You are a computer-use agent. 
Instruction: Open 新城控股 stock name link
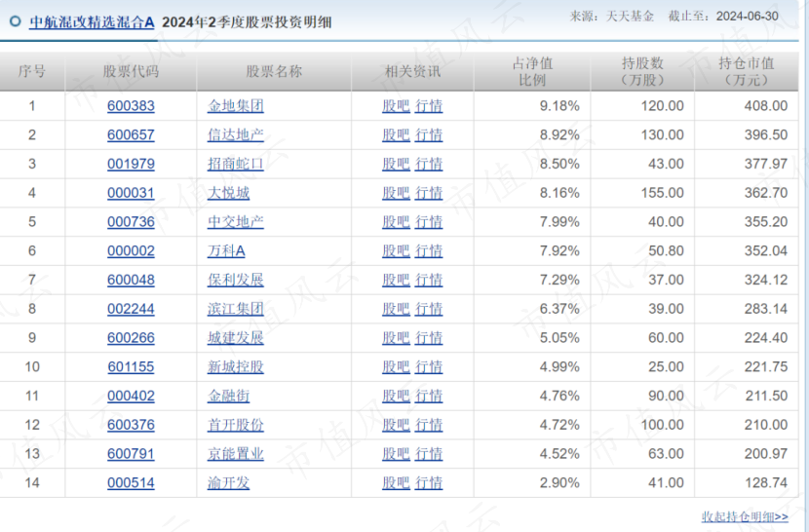tap(236, 366)
